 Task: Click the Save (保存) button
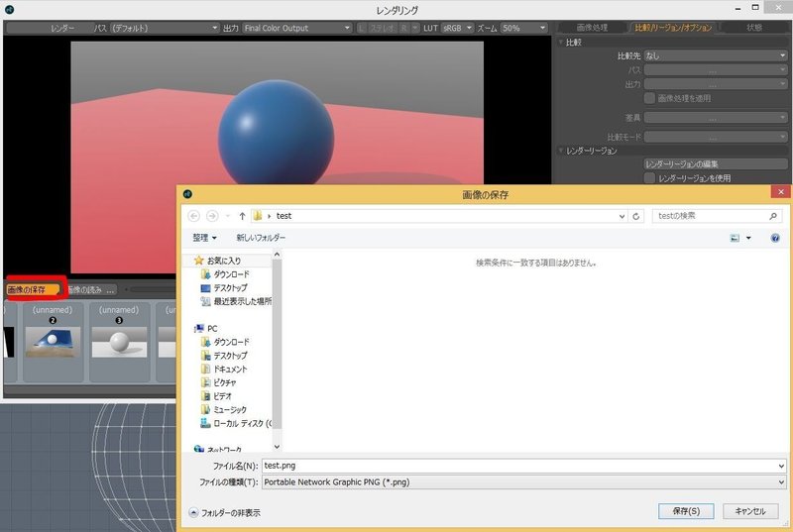coord(686,511)
